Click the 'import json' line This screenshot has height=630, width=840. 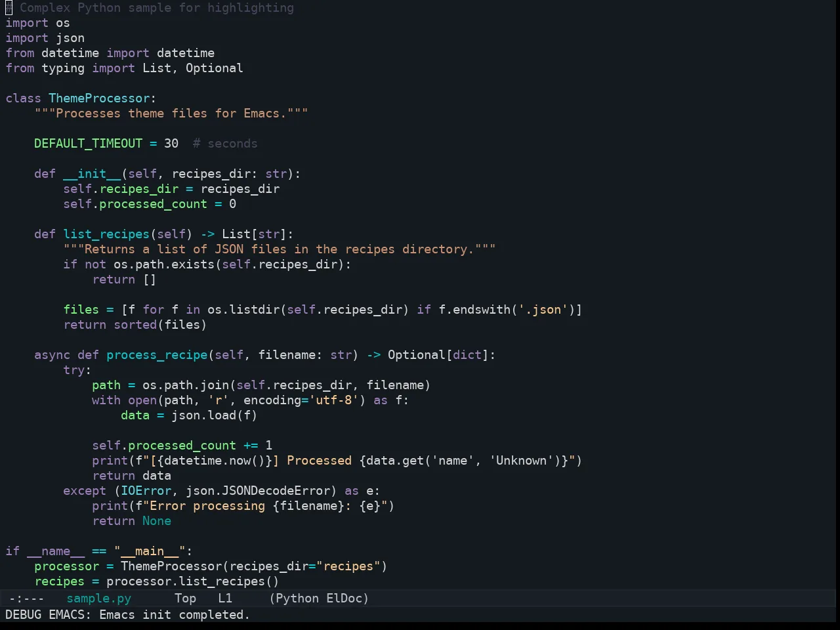tap(45, 38)
